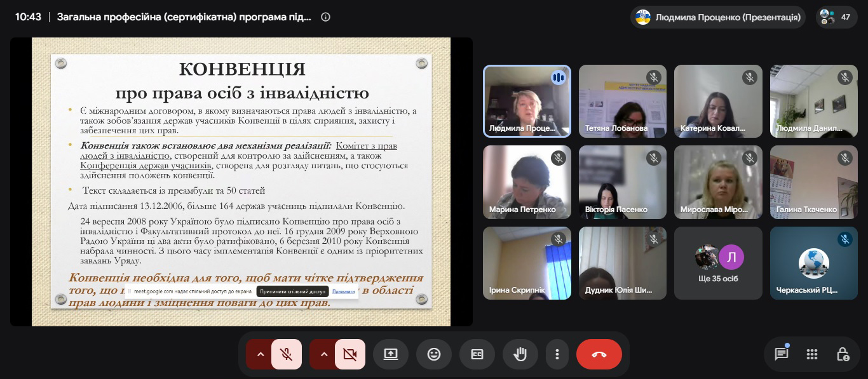The width and height of the screenshot is (868, 379).
Task: Select Вікторія Пасенко video tile
Action: [x=623, y=182]
